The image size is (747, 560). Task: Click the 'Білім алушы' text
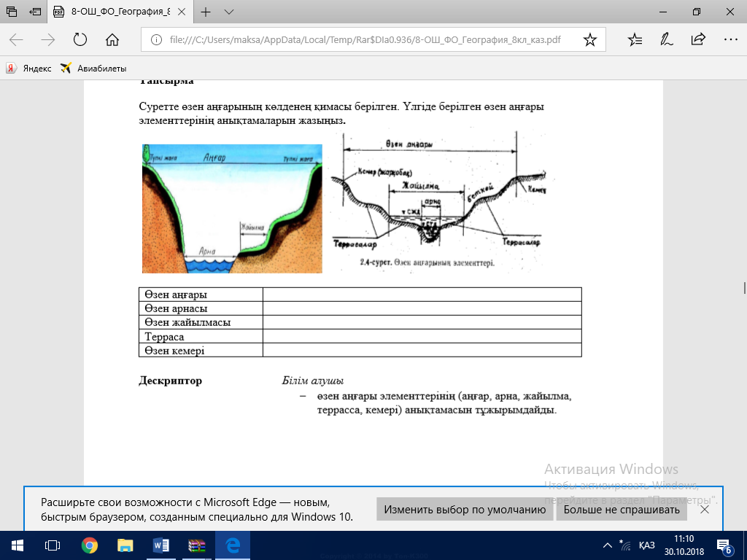click(x=312, y=381)
